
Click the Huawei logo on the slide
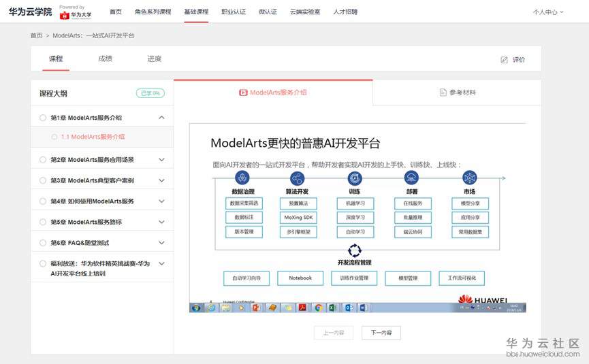tap(483, 299)
